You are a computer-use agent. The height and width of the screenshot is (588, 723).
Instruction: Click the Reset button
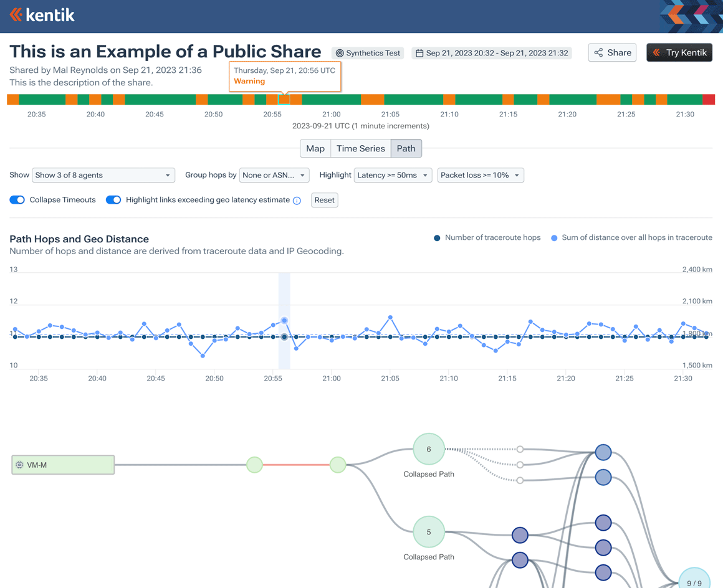coord(324,200)
